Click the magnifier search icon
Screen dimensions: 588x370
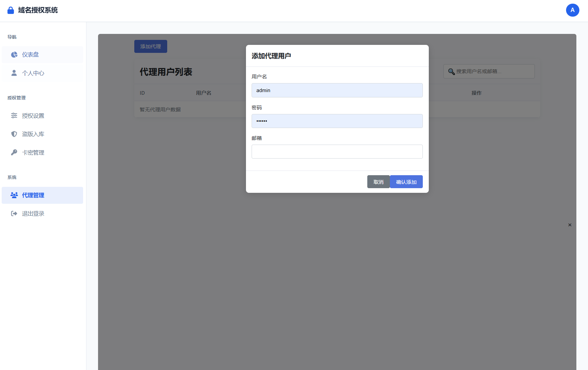[x=451, y=71]
